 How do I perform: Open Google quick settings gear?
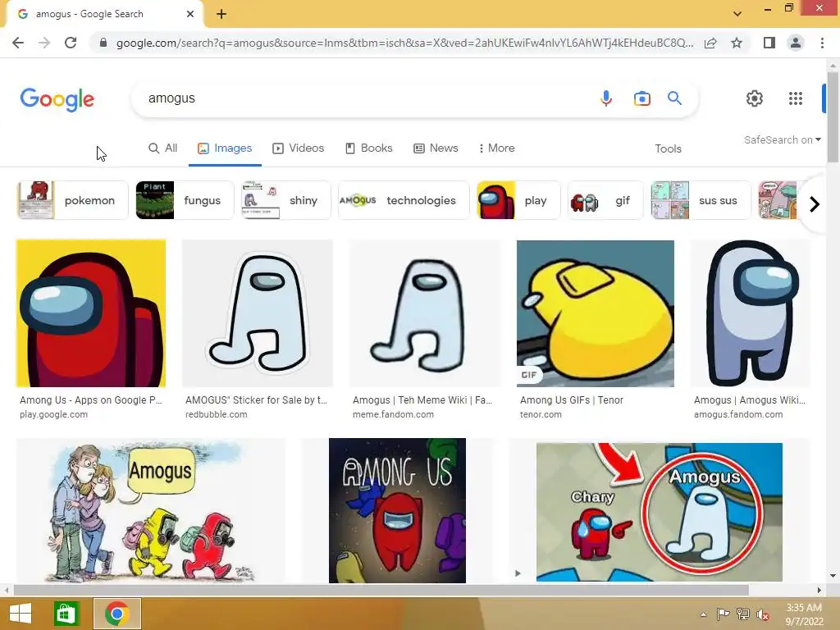click(755, 98)
